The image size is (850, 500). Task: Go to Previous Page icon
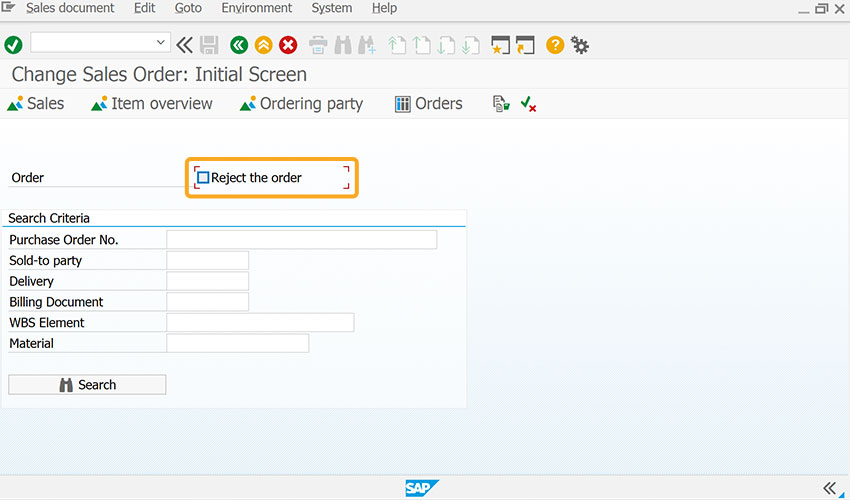pos(422,45)
